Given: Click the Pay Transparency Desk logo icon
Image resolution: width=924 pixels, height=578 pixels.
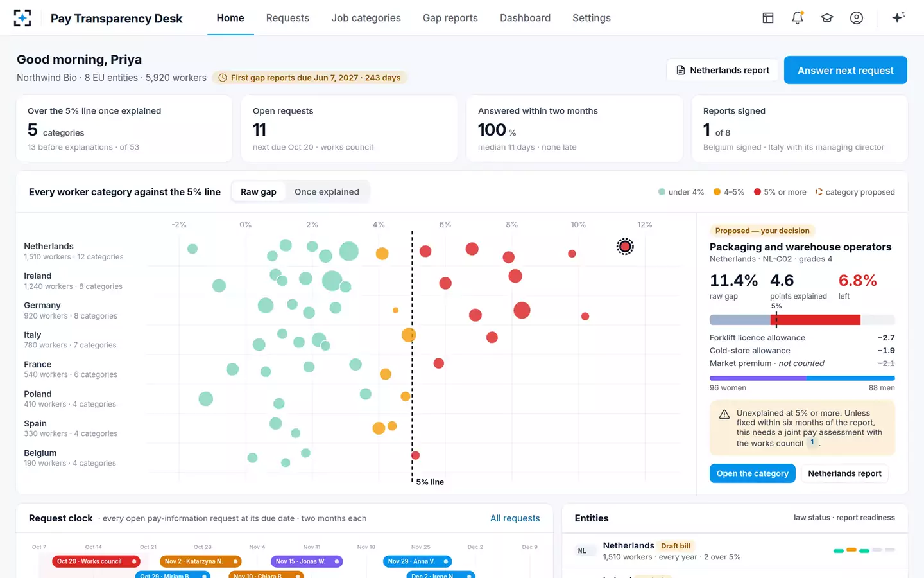Looking at the screenshot, I should click(x=22, y=18).
